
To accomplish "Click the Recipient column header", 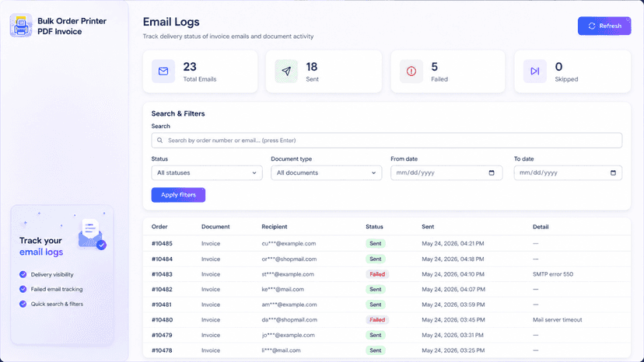I will pyautogui.click(x=275, y=227).
